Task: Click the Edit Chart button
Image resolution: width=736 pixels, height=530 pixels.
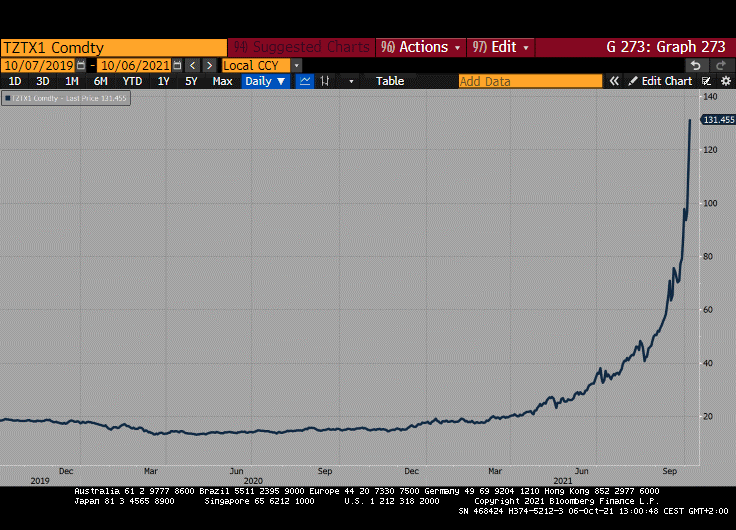Action: tap(660, 81)
